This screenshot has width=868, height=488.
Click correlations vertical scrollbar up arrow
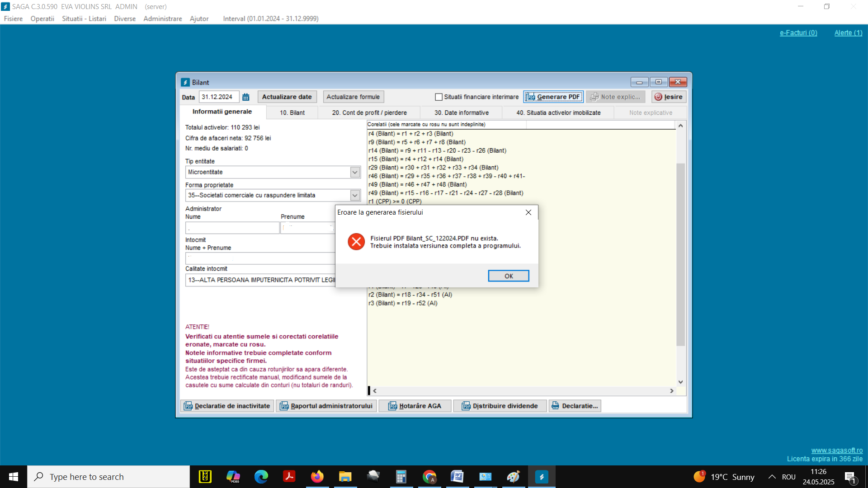point(680,126)
